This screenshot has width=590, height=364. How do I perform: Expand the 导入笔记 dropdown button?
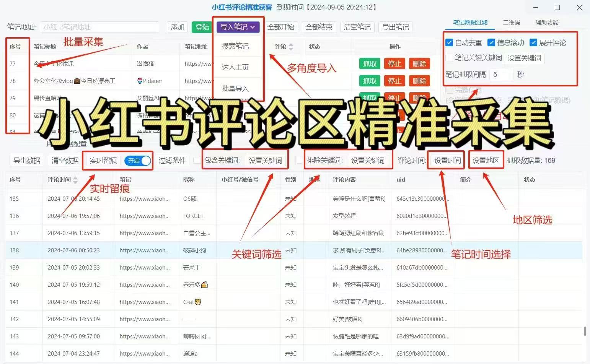coord(238,27)
